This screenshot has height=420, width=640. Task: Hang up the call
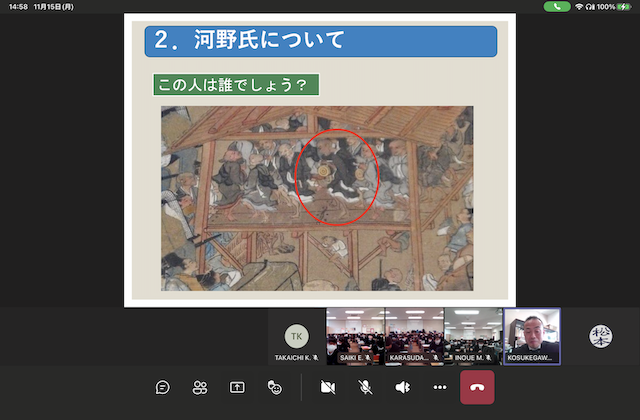pyautogui.click(x=477, y=387)
